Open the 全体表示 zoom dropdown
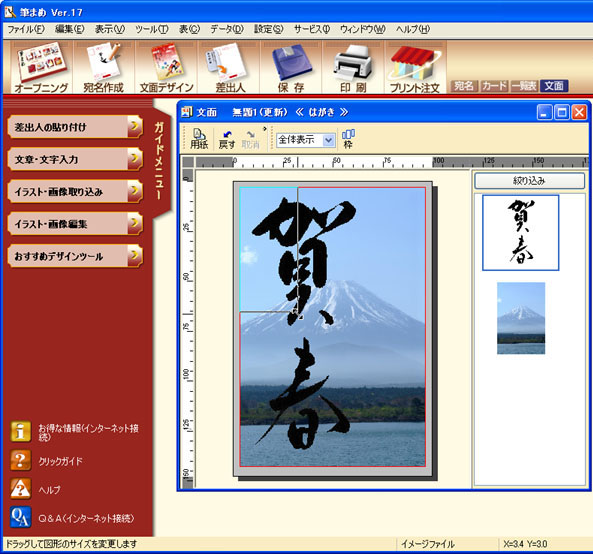The width and height of the screenshot is (593, 554). [306, 140]
